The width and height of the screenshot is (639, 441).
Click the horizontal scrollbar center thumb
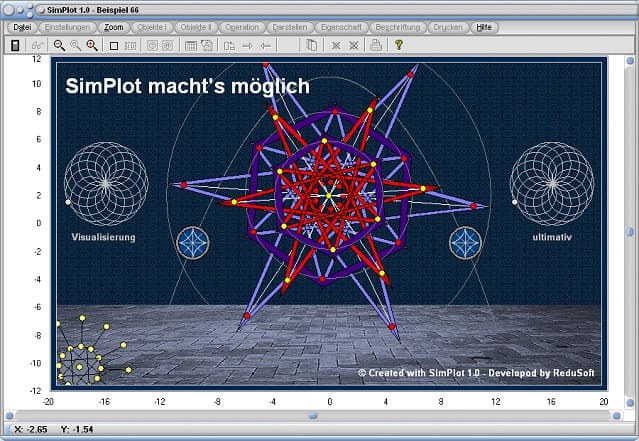point(313,416)
